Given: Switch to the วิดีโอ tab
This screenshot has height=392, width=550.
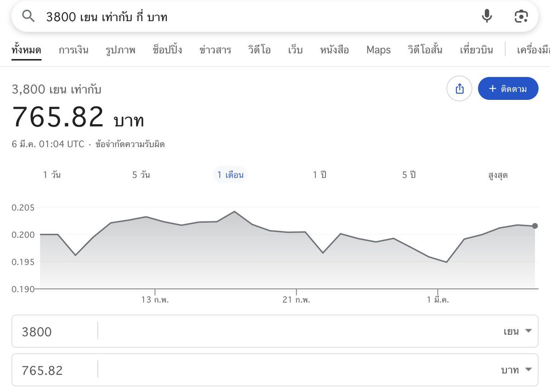Looking at the screenshot, I should tap(259, 50).
